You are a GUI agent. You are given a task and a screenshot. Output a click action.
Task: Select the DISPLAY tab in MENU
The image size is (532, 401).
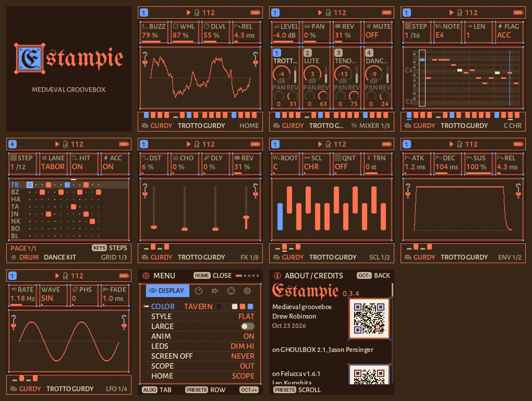click(167, 291)
